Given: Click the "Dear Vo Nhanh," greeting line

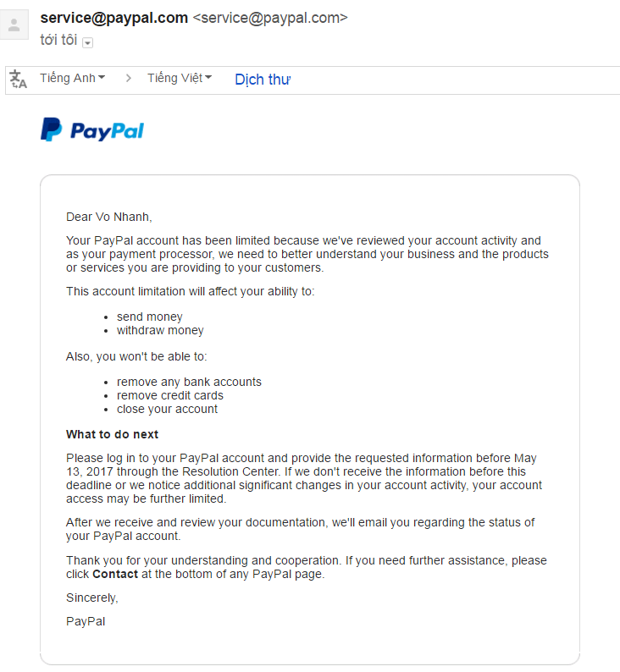Looking at the screenshot, I should tap(109, 217).
